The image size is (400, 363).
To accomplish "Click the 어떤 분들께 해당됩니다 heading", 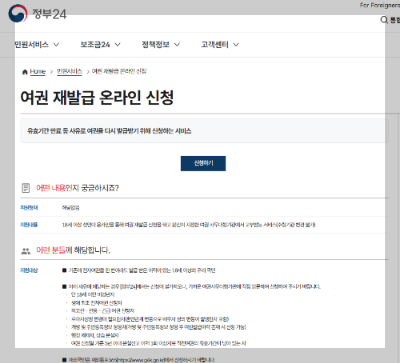I will click(x=73, y=250).
